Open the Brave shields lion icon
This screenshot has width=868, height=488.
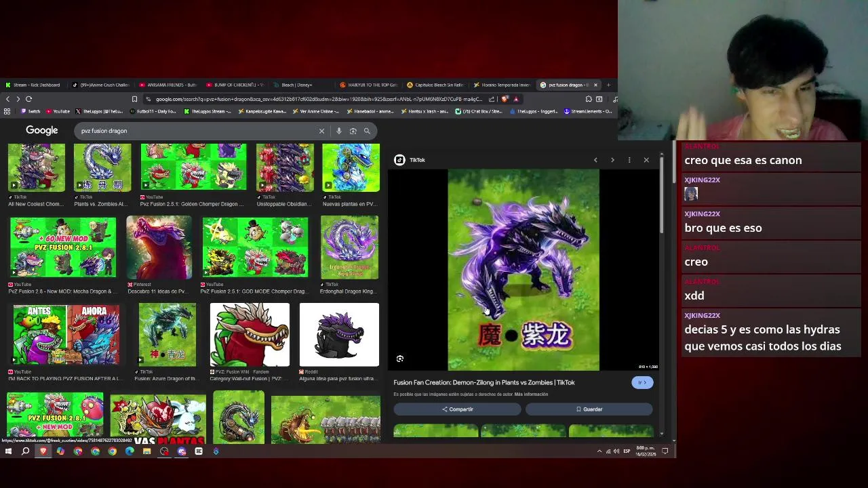point(504,99)
